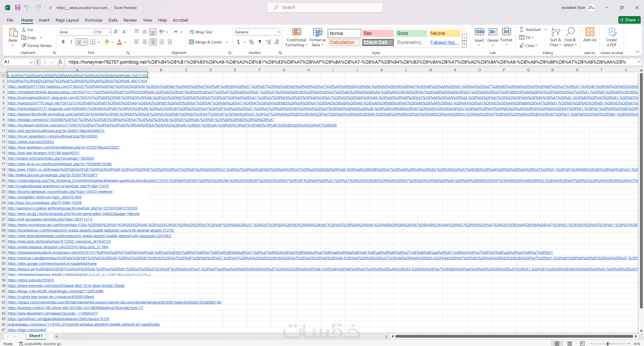The image size is (644, 346).
Task: Expand the Name Box dropdown arrow
Action: pos(31,62)
